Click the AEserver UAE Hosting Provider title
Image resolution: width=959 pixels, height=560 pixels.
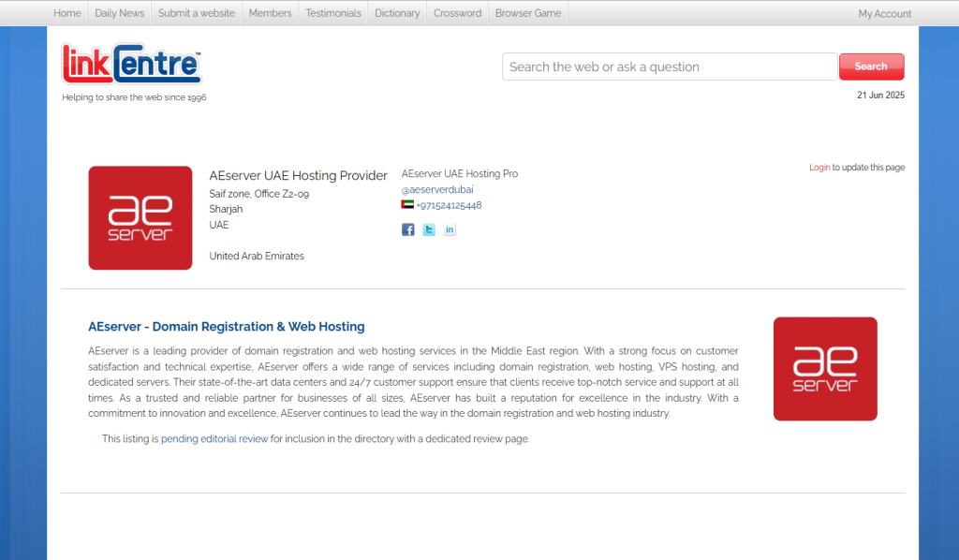[x=299, y=176]
